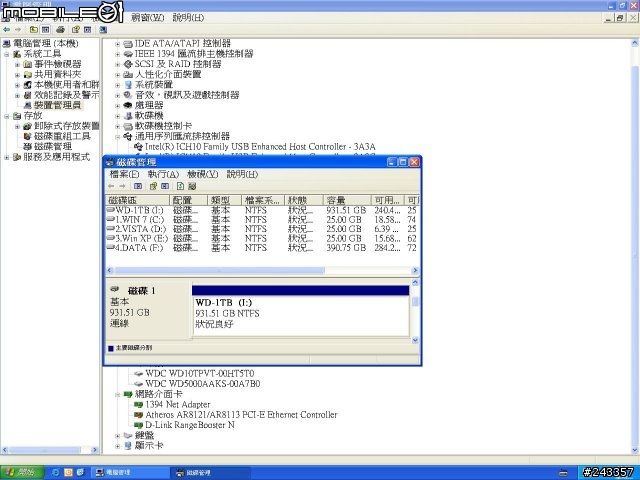Viewport: 640px width, 480px height.
Task: Select 事件檢視器 icon in left tree
Action: (x=27, y=64)
